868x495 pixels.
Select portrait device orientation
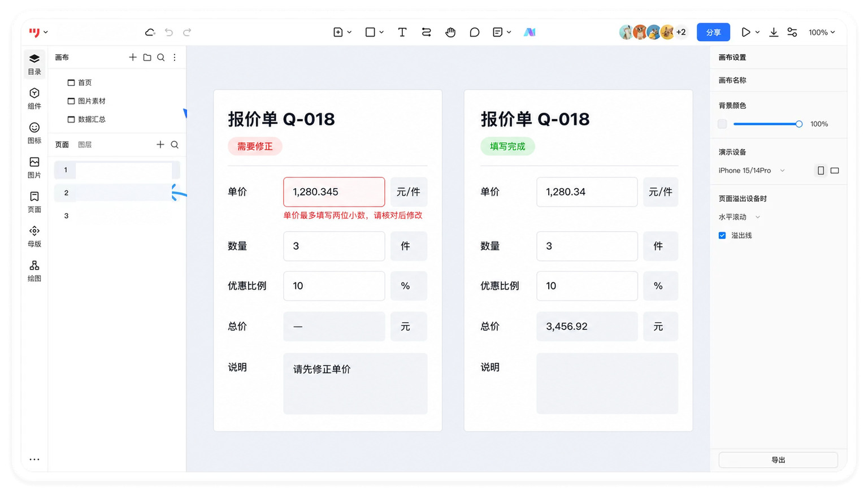click(x=821, y=170)
